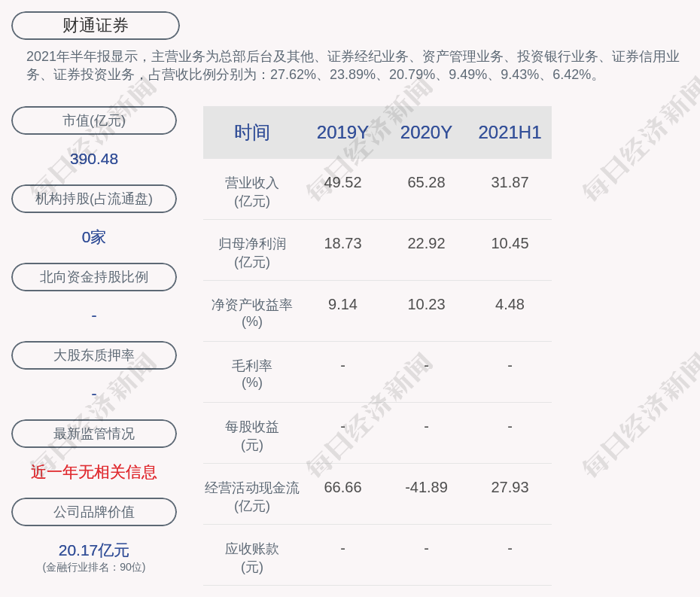Switch to the 2020Y column header

coord(426,132)
